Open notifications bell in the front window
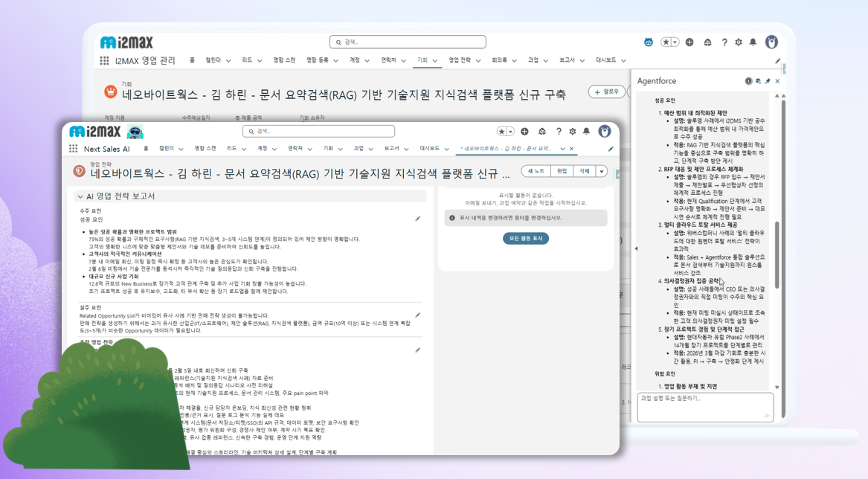Image resolution: width=868 pixels, height=479 pixels. coord(586,131)
